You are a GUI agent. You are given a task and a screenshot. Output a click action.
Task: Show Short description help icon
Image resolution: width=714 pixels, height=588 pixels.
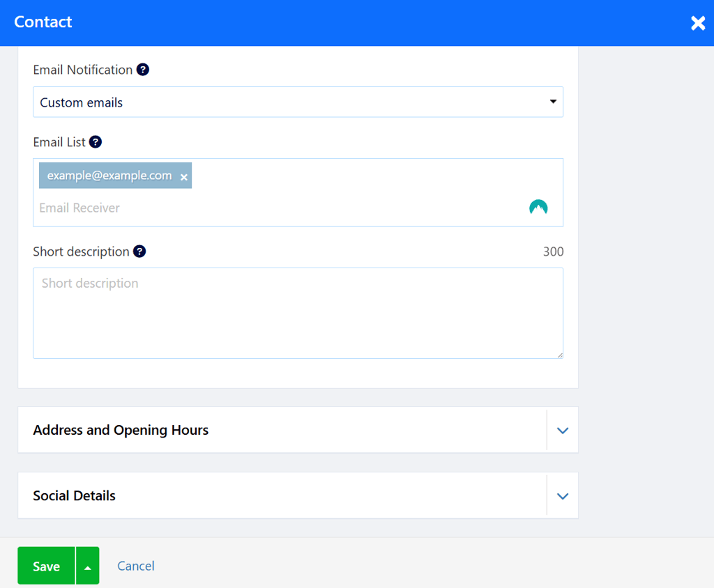click(x=139, y=252)
